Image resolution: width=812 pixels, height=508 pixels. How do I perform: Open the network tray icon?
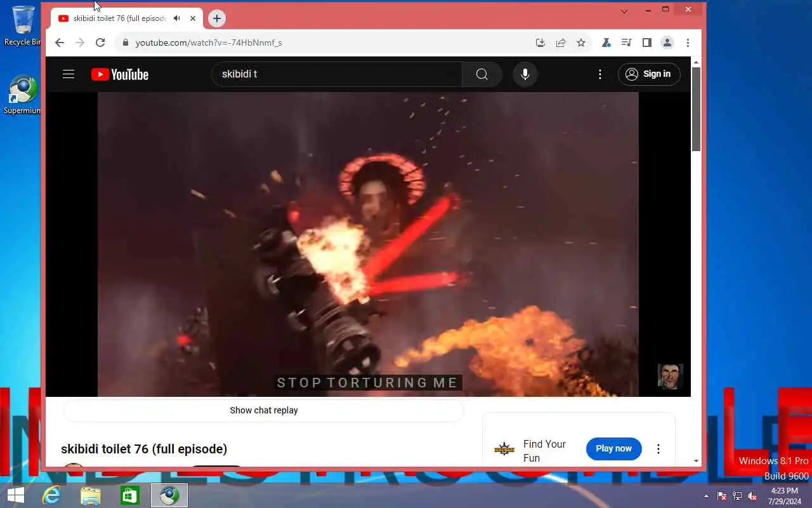[737, 496]
